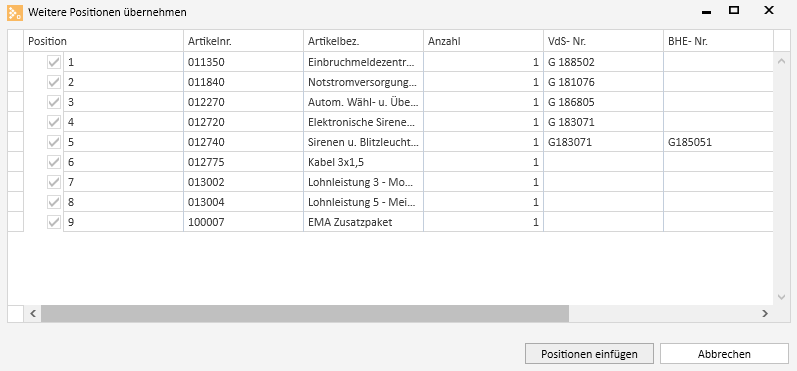Viewport: 797px width, 371px height.
Task: Click the vertical scrollbar up arrow
Action: tap(781, 62)
